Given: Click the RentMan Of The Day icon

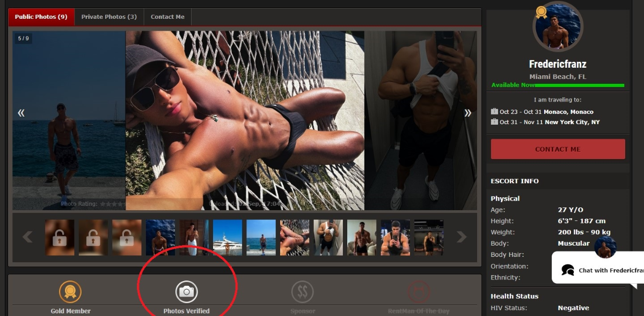Looking at the screenshot, I should click(419, 292).
